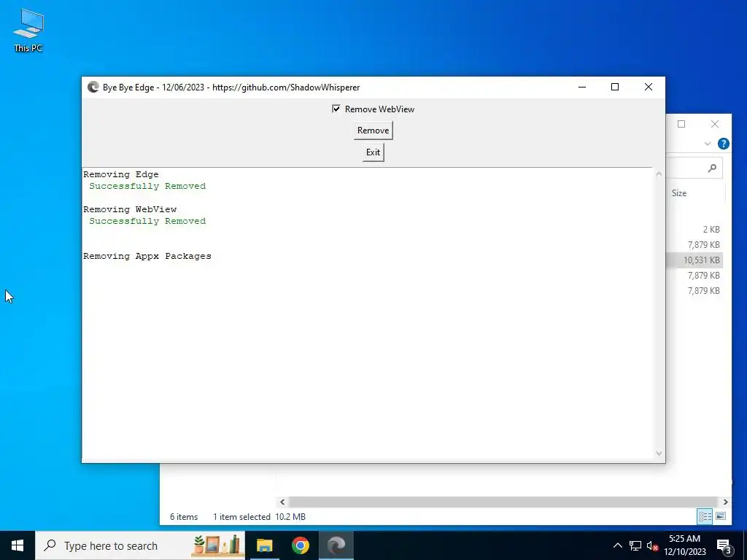
Task: Click the search highlights illustration icon
Action: (217, 545)
